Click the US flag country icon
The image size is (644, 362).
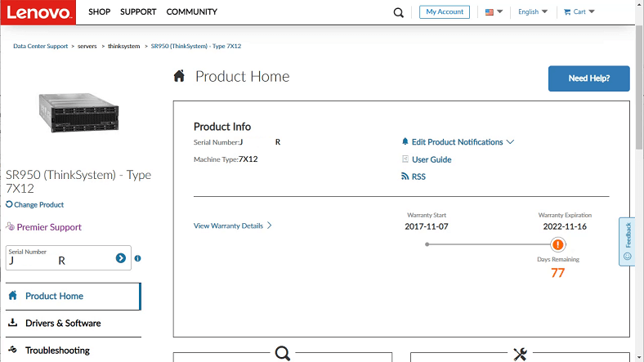(x=490, y=12)
